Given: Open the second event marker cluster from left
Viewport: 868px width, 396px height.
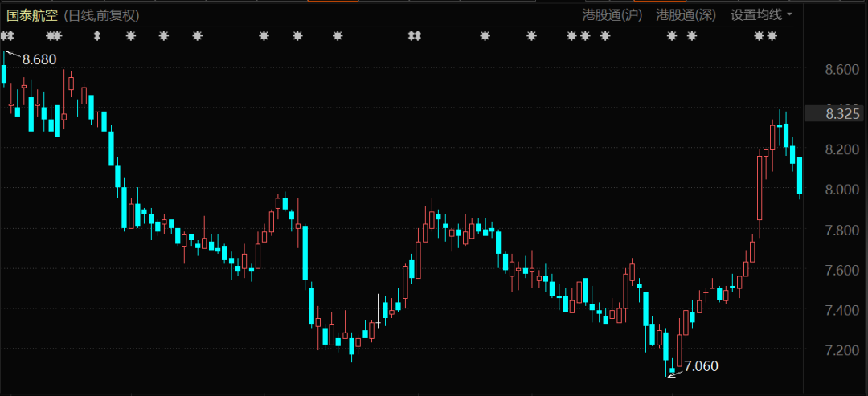Looking at the screenshot, I should (x=54, y=36).
